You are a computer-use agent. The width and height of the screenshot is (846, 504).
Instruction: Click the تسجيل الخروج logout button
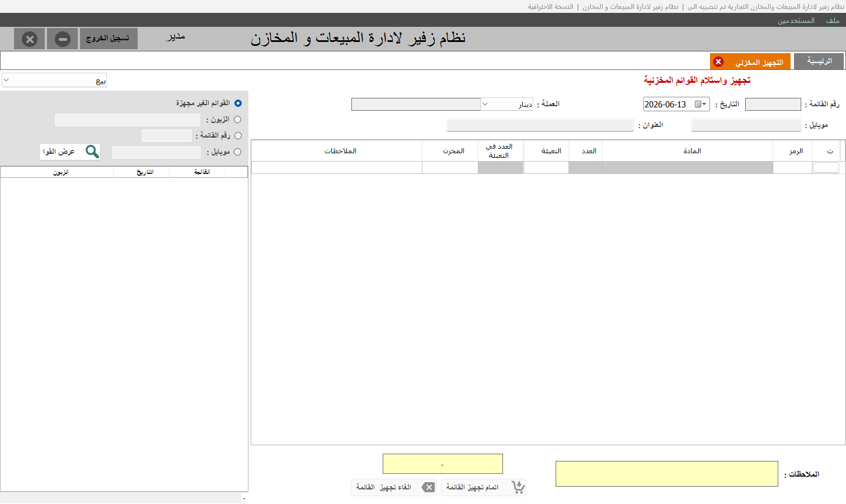(x=109, y=39)
